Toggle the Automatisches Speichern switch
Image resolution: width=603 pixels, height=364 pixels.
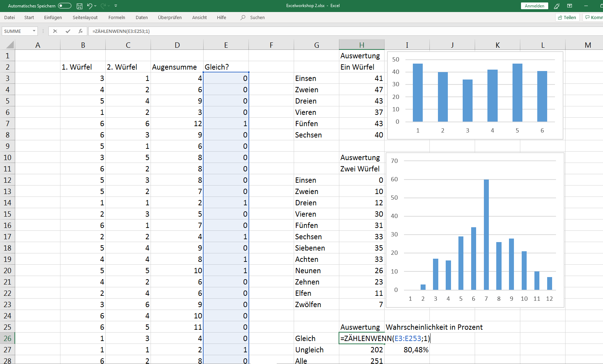tap(65, 6)
